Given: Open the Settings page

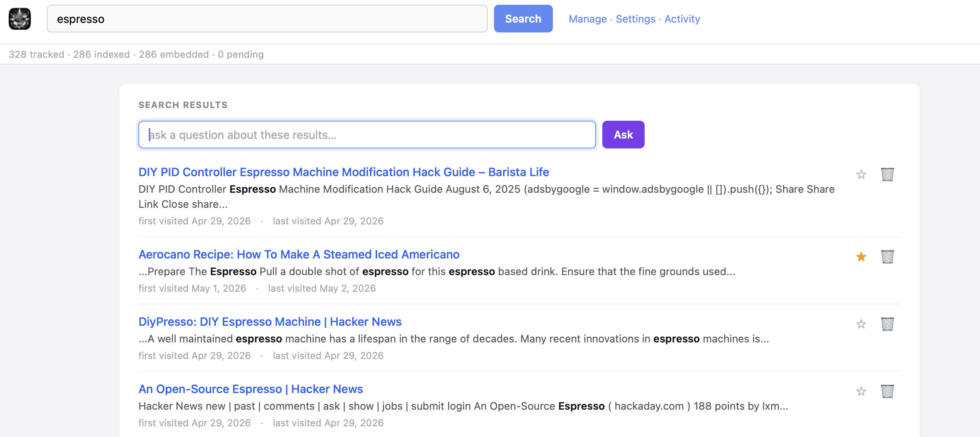Looking at the screenshot, I should pos(636,19).
